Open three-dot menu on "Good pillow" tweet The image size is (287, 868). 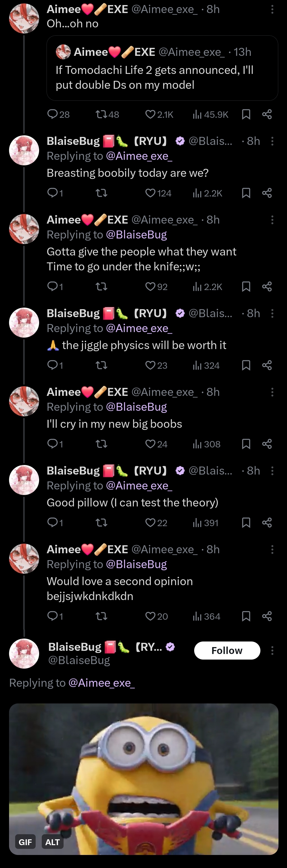pyautogui.click(x=272, y=471)
